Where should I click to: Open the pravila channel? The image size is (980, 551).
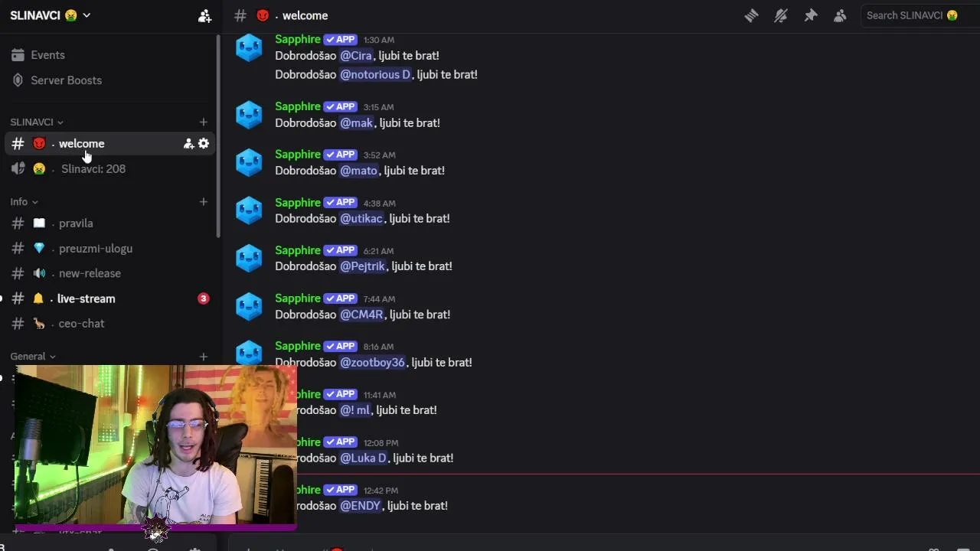[x=109, y=223]
